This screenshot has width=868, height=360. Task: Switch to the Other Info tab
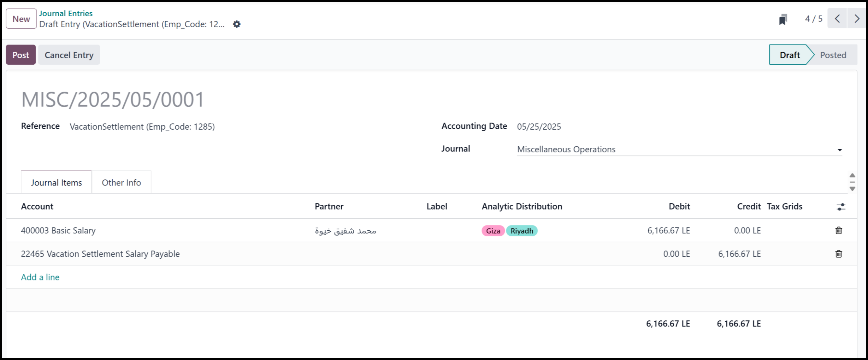point(121,183)
